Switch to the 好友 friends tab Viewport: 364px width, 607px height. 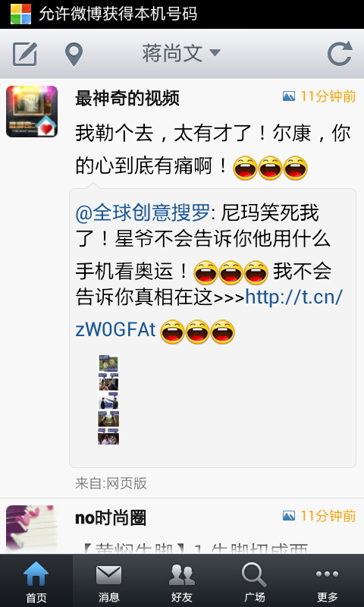pyautogui.click(x=182, y=580)
